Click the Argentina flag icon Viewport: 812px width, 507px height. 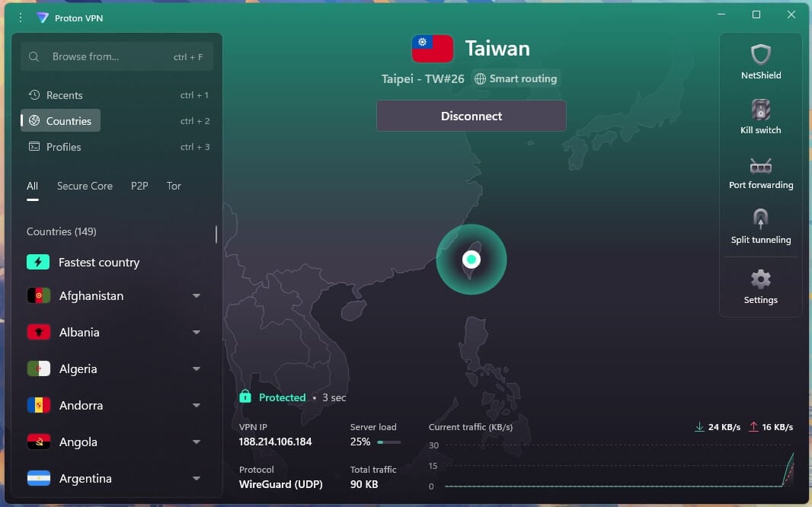38,478
